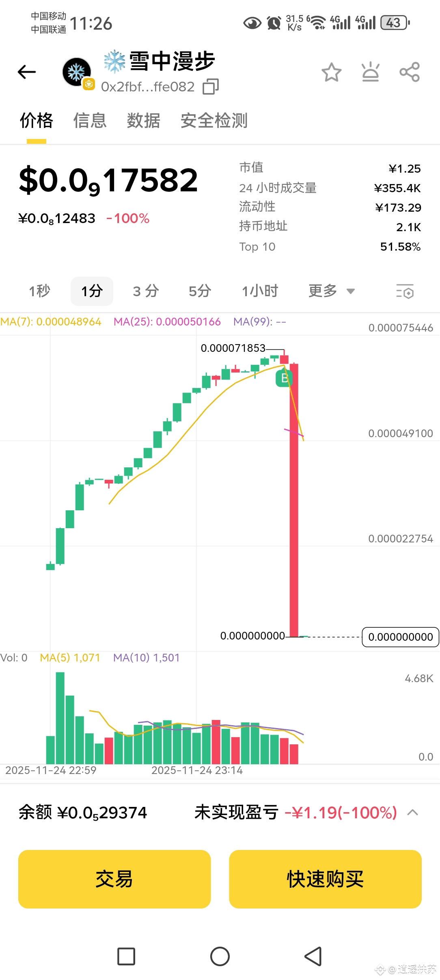The height and width of the screenshot is (980, 440).
Task: Open the 安全检测 tab
Action: click(x=214, y=121)
